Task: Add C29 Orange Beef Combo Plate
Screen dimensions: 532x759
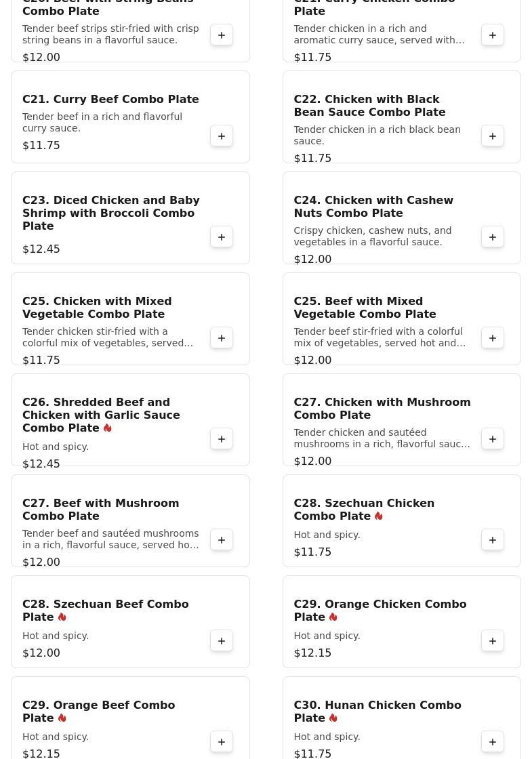Action: coord(222,742)
